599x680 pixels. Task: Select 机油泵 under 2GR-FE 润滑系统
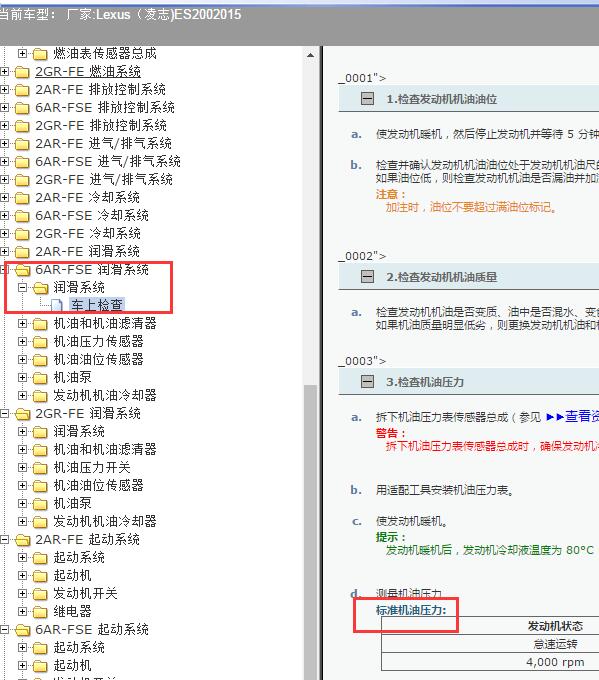click(x=72, y=503)
